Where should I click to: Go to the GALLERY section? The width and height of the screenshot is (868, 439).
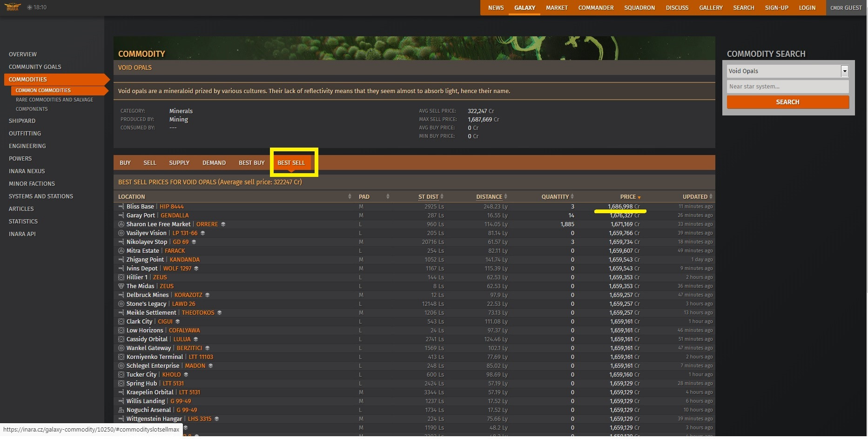711,8
